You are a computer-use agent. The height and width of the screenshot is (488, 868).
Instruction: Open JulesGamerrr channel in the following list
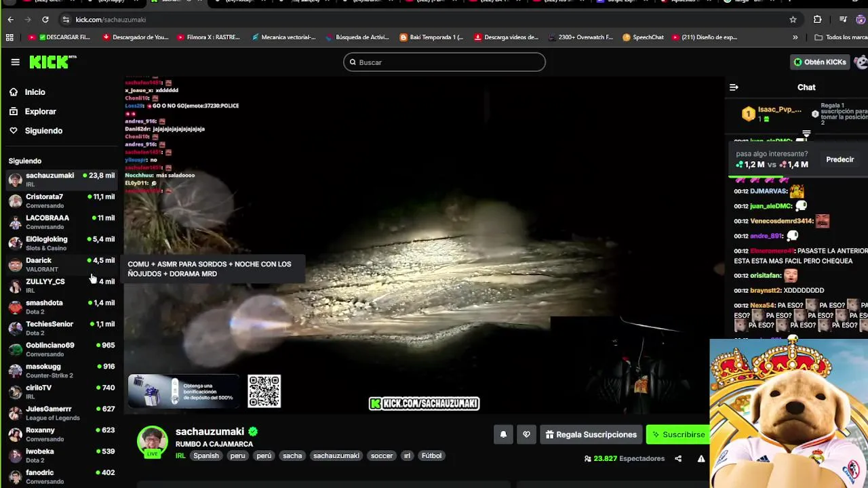[62, 413]
